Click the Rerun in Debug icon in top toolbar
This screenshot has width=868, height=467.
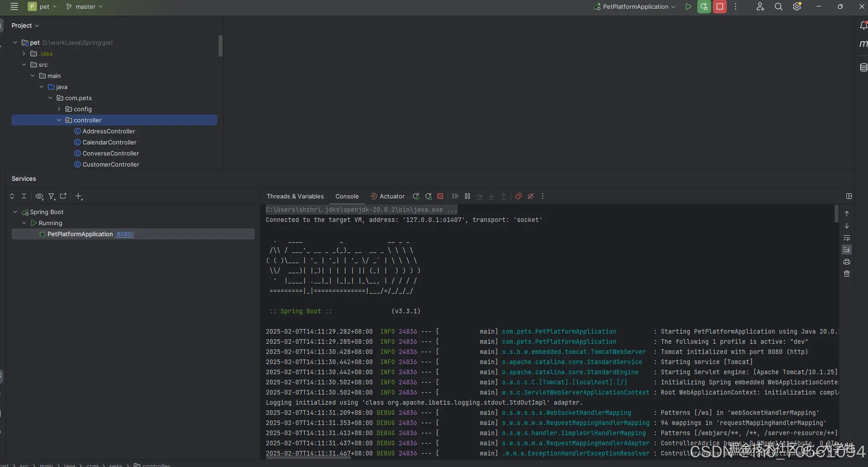[704, 7]
